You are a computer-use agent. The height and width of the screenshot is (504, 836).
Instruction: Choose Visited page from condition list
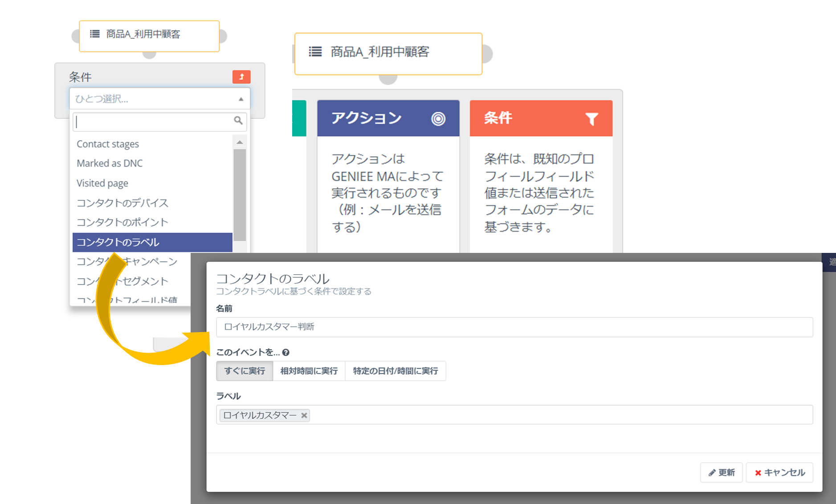[x=102, y=183]
